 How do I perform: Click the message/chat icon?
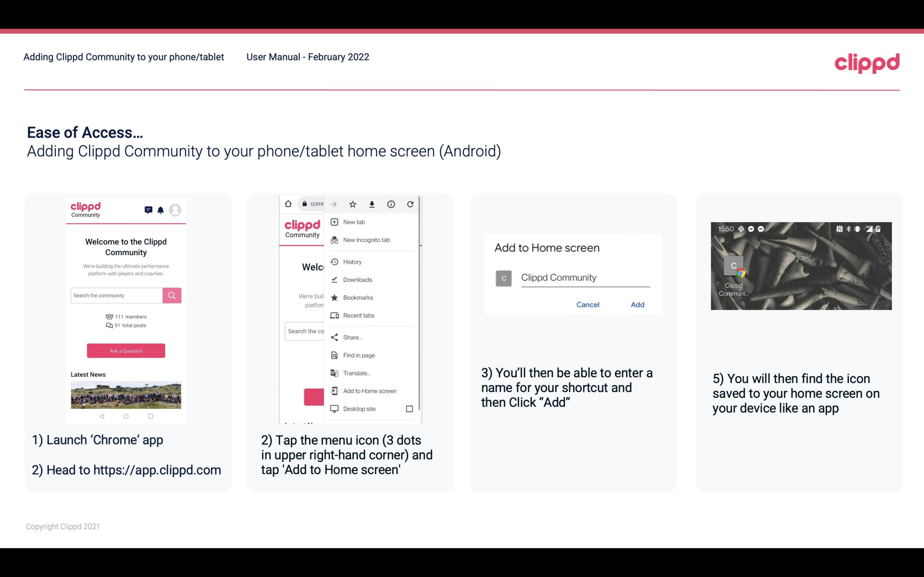pos(147,210)
